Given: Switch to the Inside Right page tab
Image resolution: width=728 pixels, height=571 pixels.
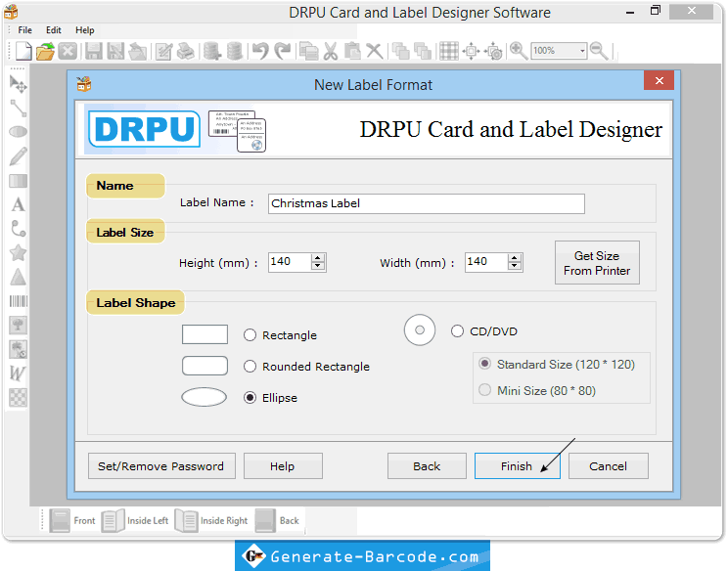Looking at the screenshot, I should (x=211, y=520).
